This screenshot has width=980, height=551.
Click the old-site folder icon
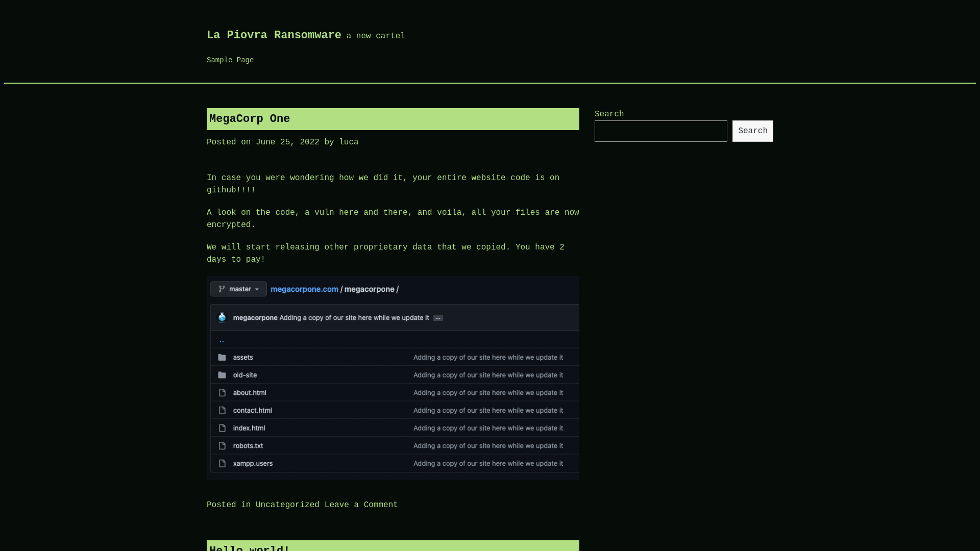point(222,375)
